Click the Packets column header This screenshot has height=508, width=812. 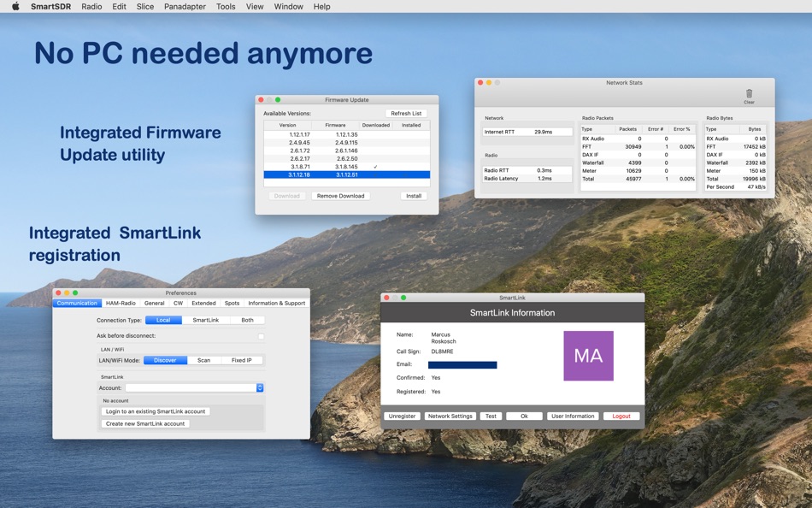[627, 129]
